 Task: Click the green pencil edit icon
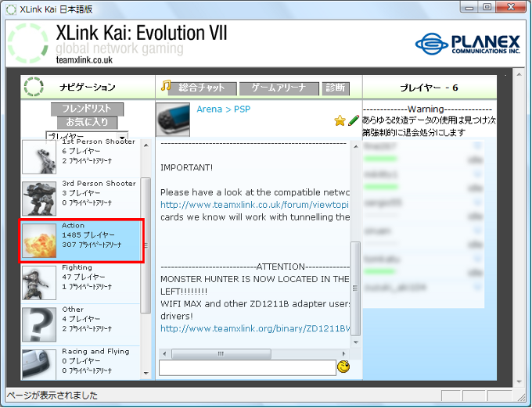tap(354, 120)
